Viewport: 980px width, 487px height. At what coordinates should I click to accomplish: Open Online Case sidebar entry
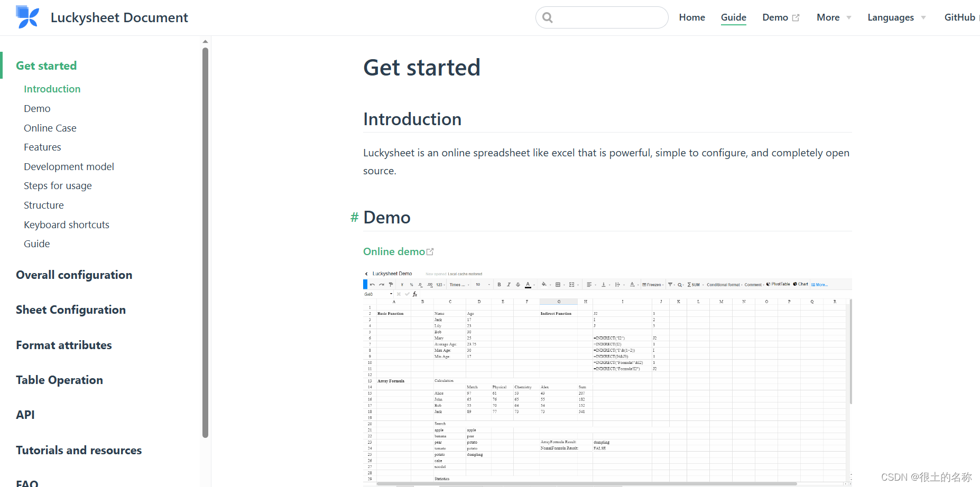click(x=50, y=128)
